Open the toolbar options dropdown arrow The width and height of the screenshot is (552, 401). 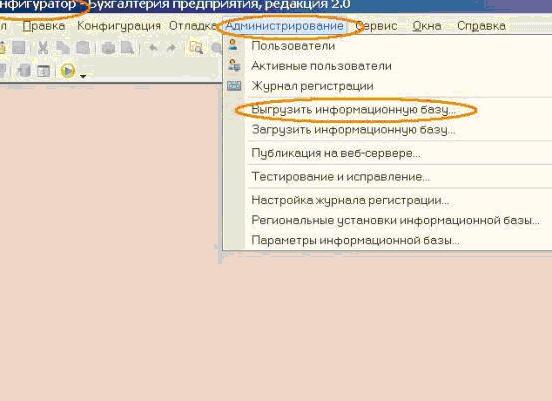pos(83,75)
